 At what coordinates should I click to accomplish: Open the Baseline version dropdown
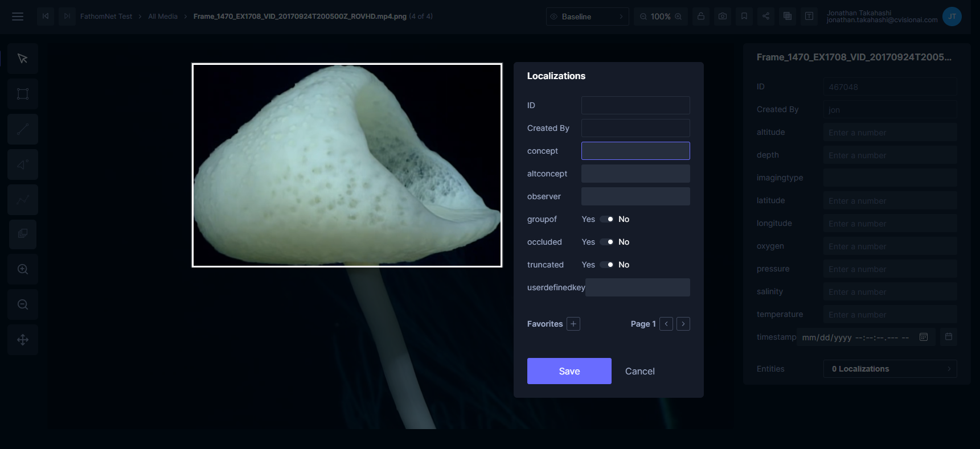587,17
